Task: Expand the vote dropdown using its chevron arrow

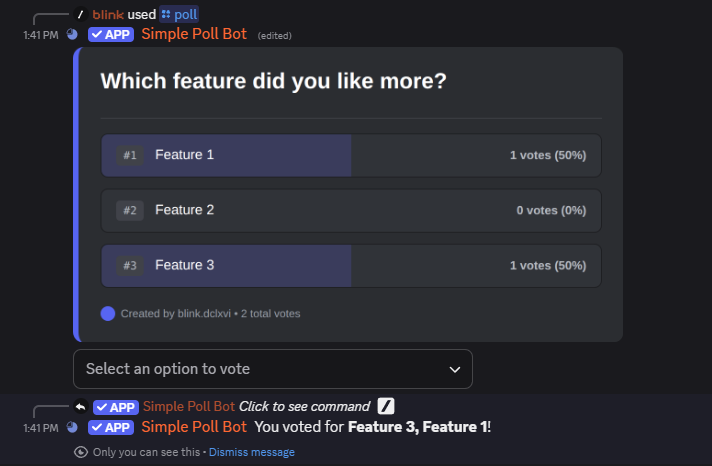Action: [x=454, y=369]
